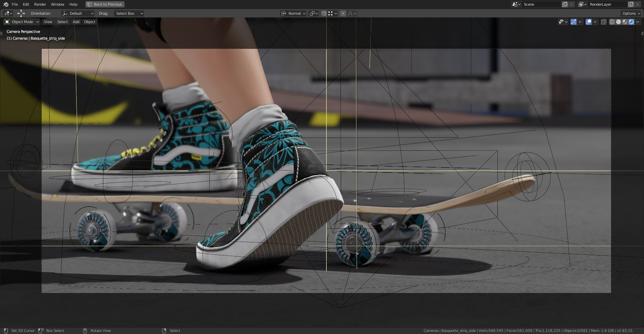The width and height of the screenshot is (644, 334).
Task: Open the view layer browse dropdown icon
Action: click(x=582, y=4)
